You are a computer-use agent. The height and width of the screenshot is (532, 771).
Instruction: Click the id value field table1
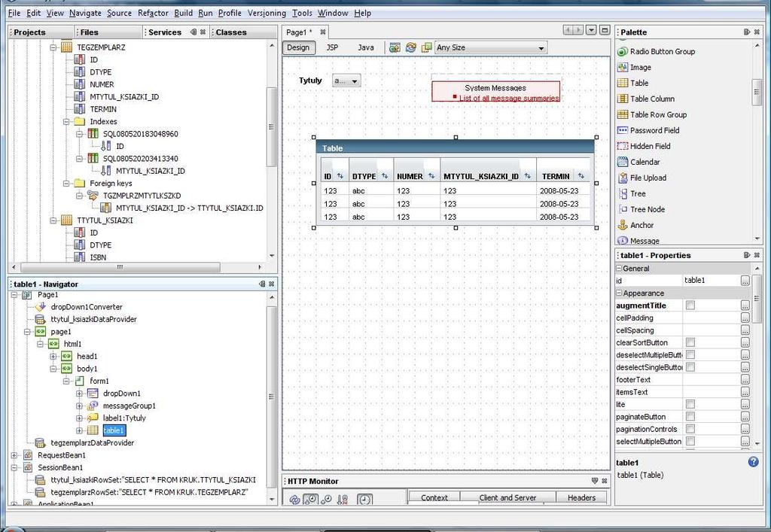click(712, 281)
